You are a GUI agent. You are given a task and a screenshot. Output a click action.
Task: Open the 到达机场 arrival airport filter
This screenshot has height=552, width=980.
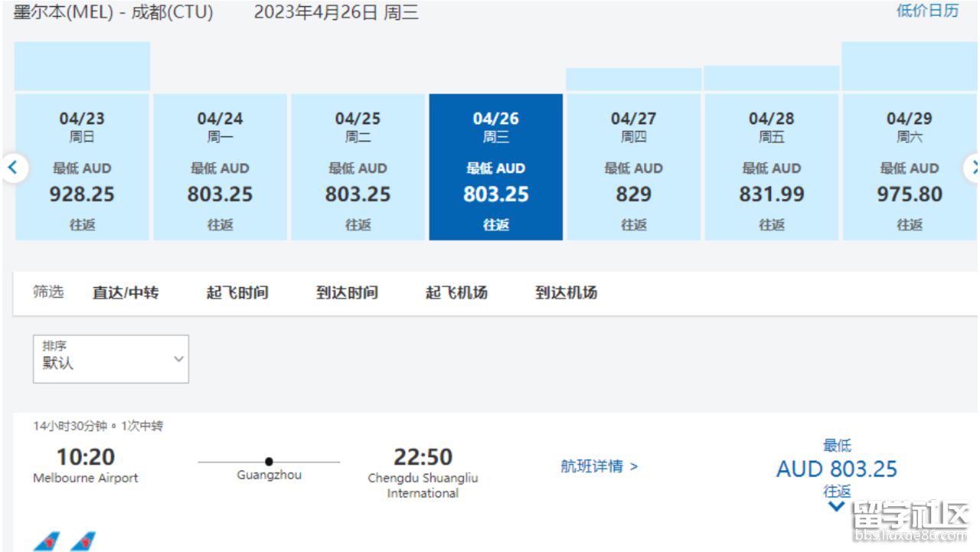coord(566,292)
